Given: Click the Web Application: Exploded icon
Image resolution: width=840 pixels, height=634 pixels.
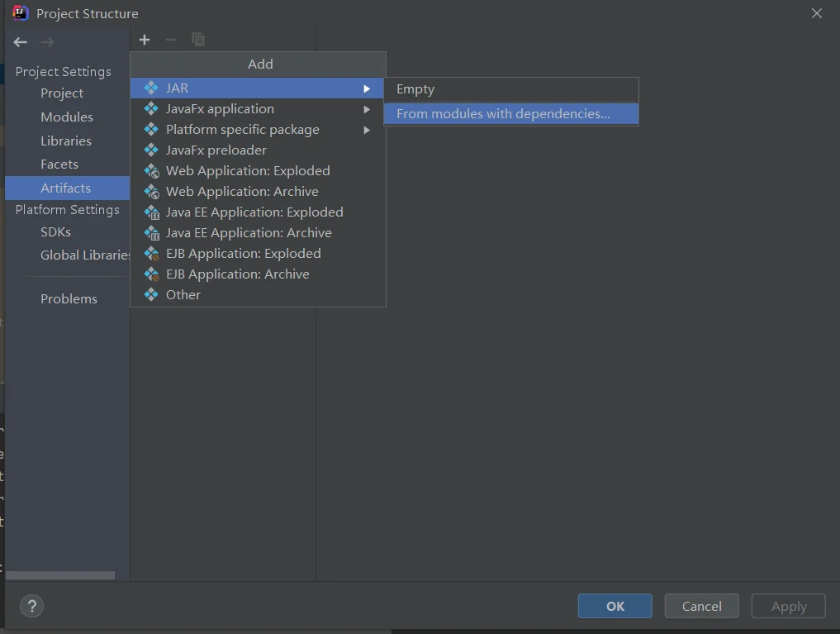Looking at the screenshot, I should (151, 171).
